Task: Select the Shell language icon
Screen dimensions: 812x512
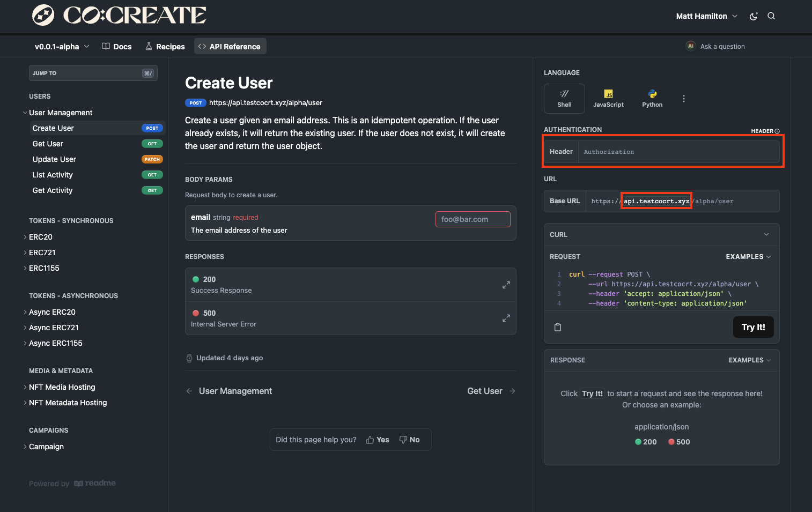Action: tap(564, 98)
